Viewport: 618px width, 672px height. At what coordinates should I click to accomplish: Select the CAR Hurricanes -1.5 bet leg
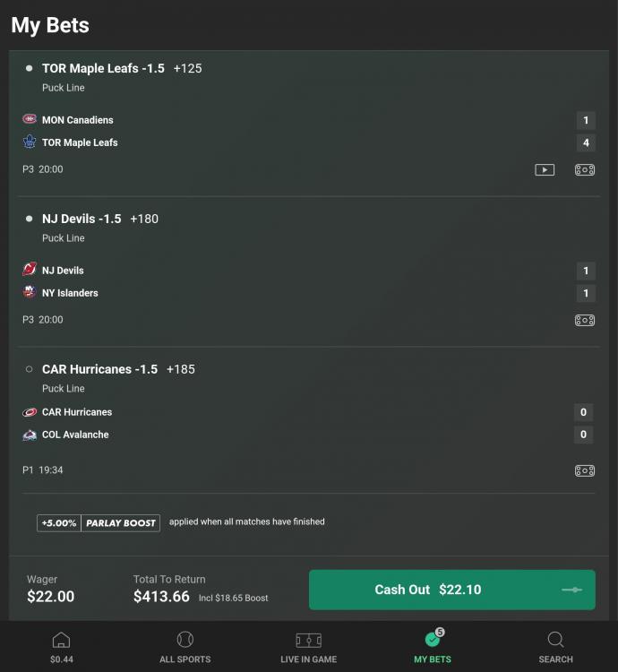pos(99,369)
